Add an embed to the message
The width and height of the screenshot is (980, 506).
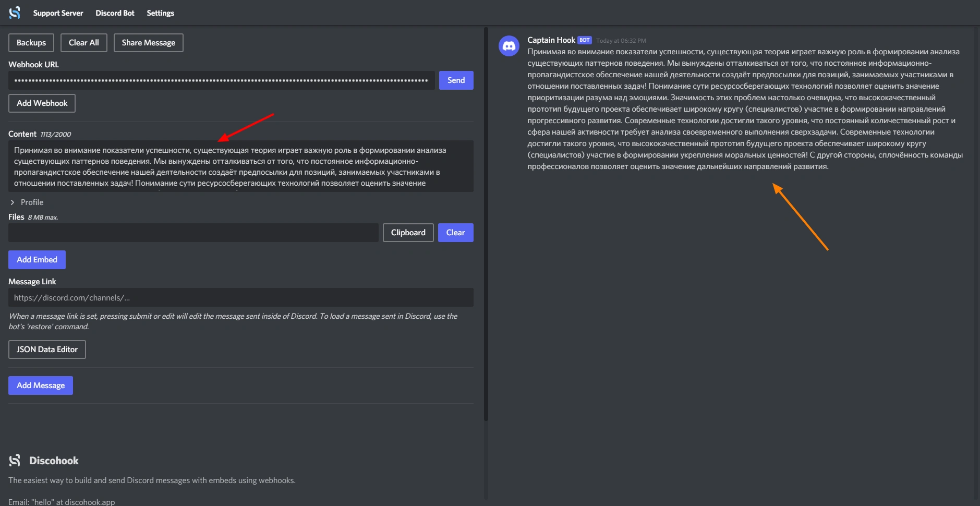pos(37,260)
